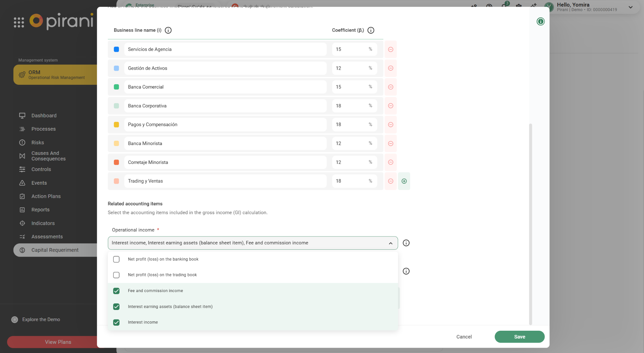Click Cancel to dismiss dialog

[x=464, y=337]
